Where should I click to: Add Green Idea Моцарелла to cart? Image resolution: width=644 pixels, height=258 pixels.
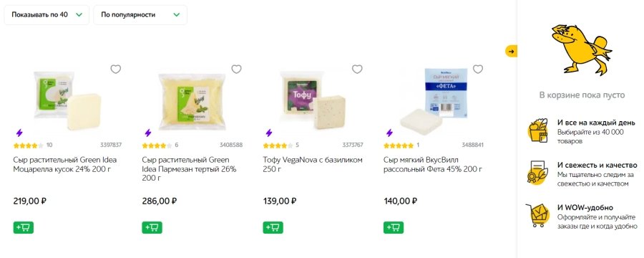(x=24, y=228)
